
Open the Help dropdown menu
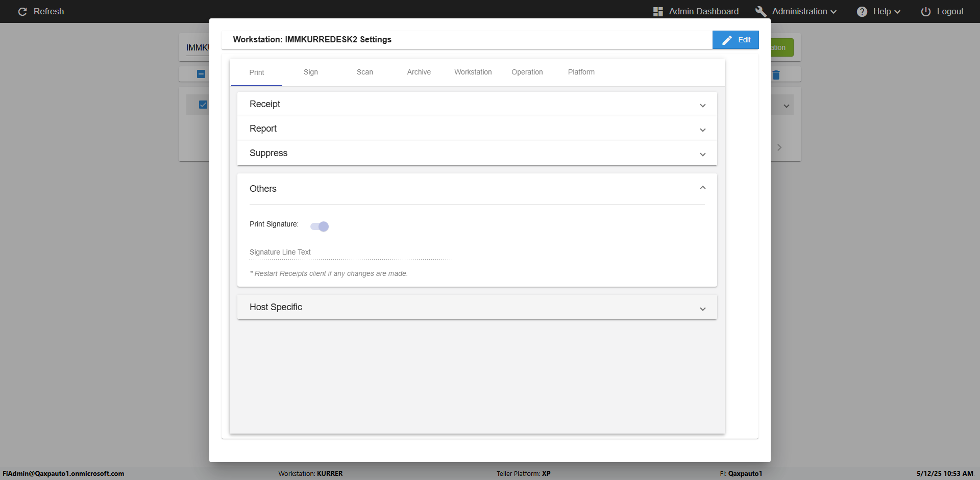[886, 12]
